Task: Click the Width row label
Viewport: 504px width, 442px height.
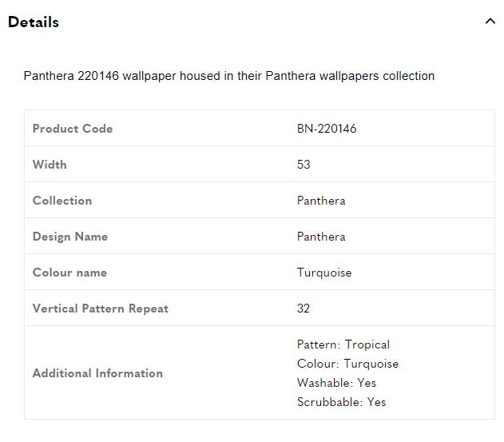Action: coord(50,165)
